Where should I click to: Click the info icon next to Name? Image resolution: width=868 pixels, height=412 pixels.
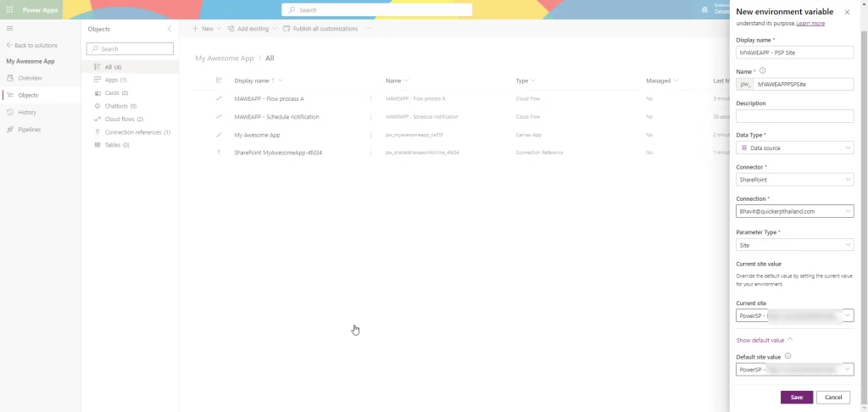(763, 71)
